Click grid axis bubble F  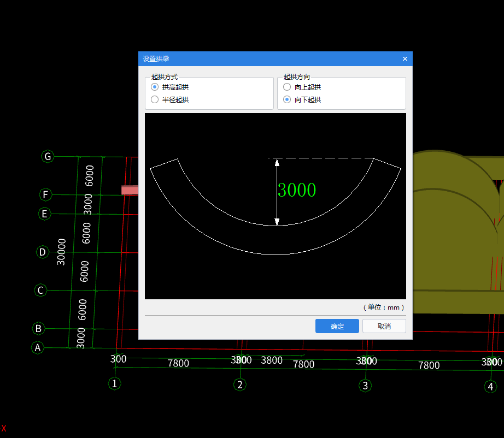click(x=45, y=194)
